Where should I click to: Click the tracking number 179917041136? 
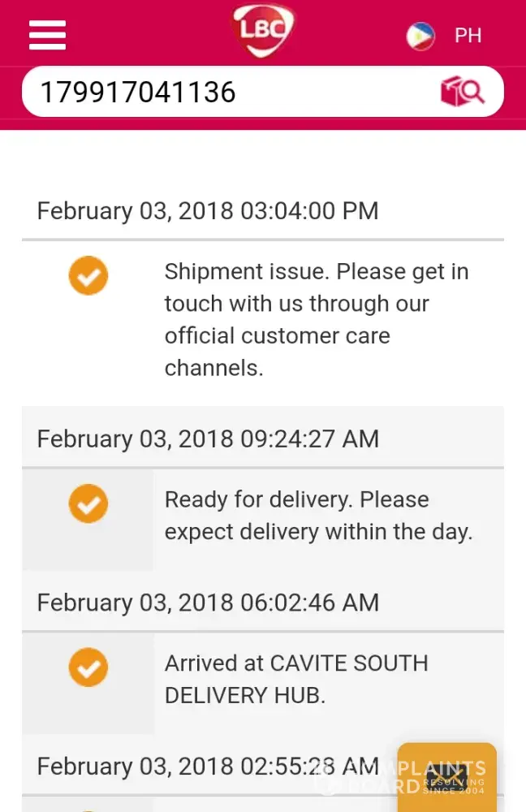click(x=138, y=92)
